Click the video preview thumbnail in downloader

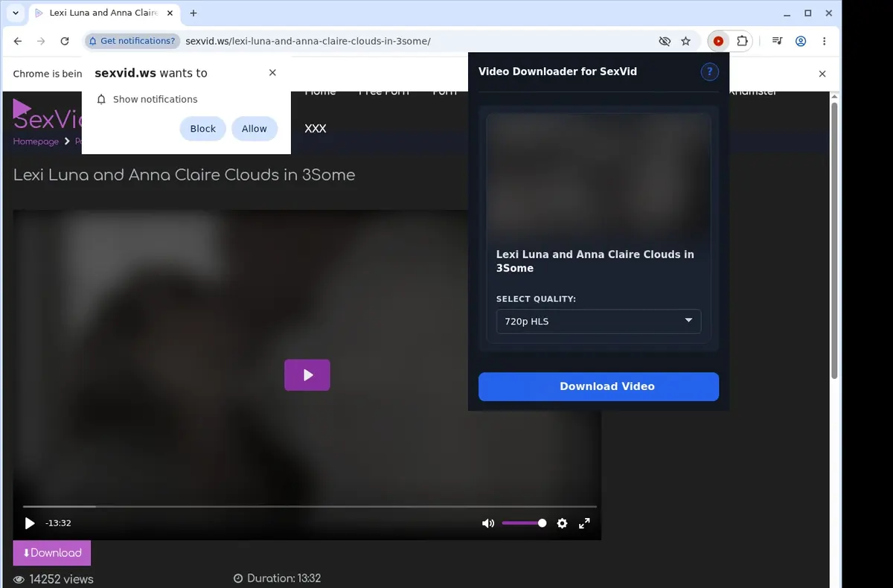click(x=598, y=176)
